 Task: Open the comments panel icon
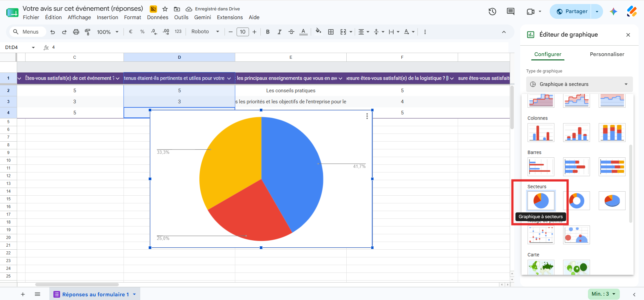click(510, 12)
